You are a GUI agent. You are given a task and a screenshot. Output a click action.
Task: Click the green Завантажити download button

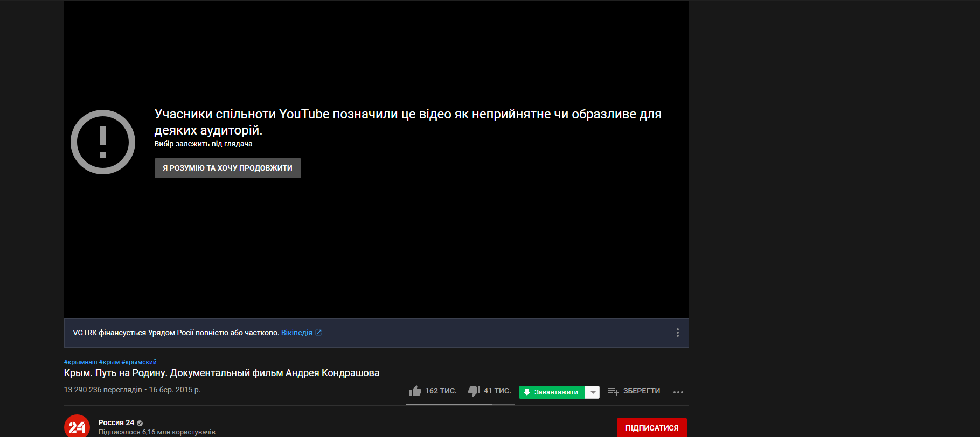[x=552, y=392]
